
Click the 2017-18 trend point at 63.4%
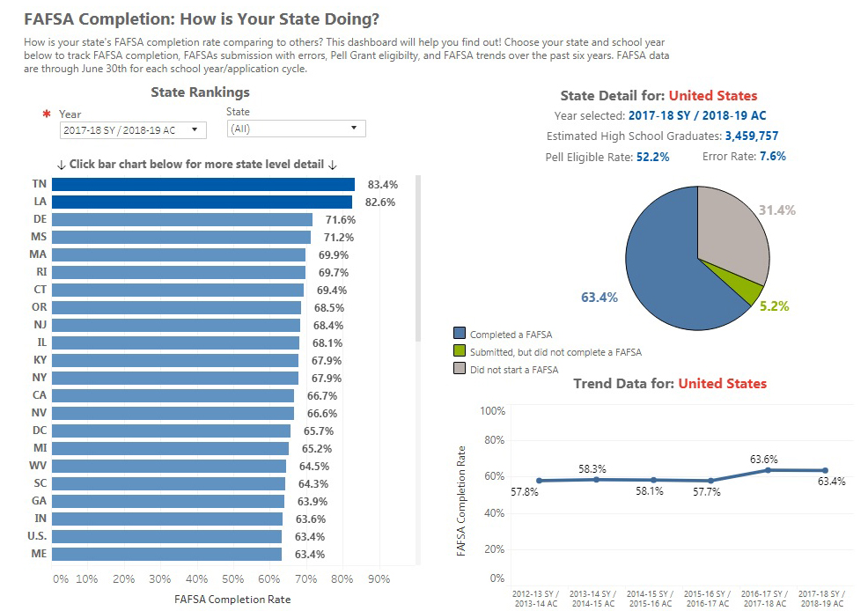(825, 470)
